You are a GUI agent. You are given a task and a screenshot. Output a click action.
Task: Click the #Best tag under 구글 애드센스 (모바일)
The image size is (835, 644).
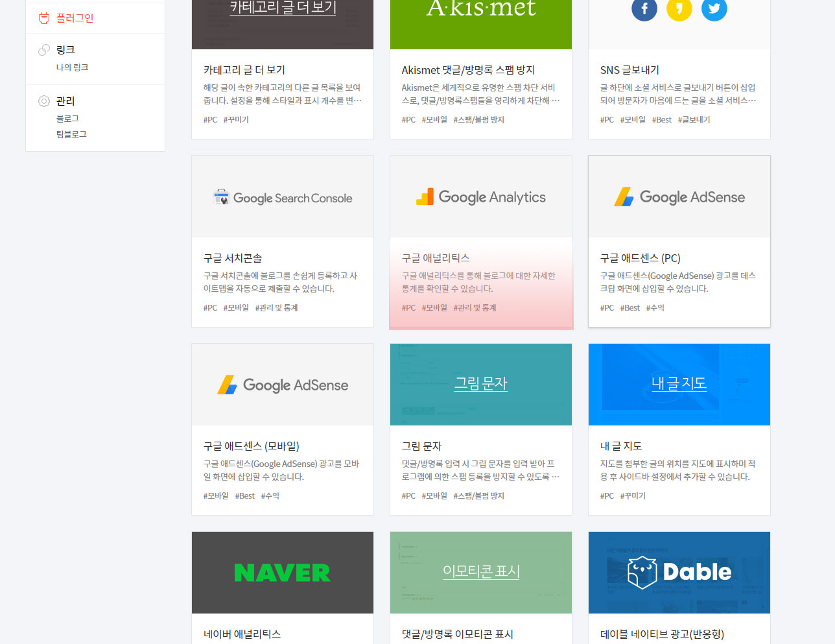point(245,496)
